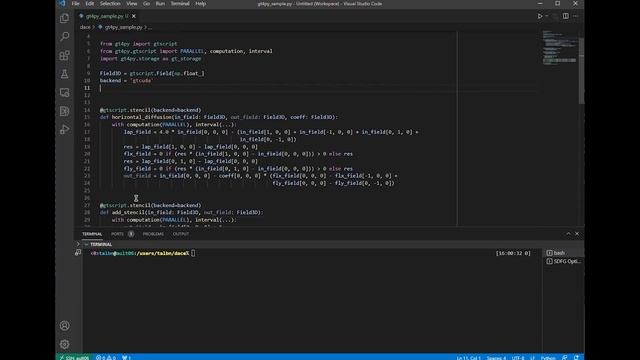The width and height of the screenshot is (640, 360).
Task: Minimize the Visual Studio Code window
Action: pos(540,4)
